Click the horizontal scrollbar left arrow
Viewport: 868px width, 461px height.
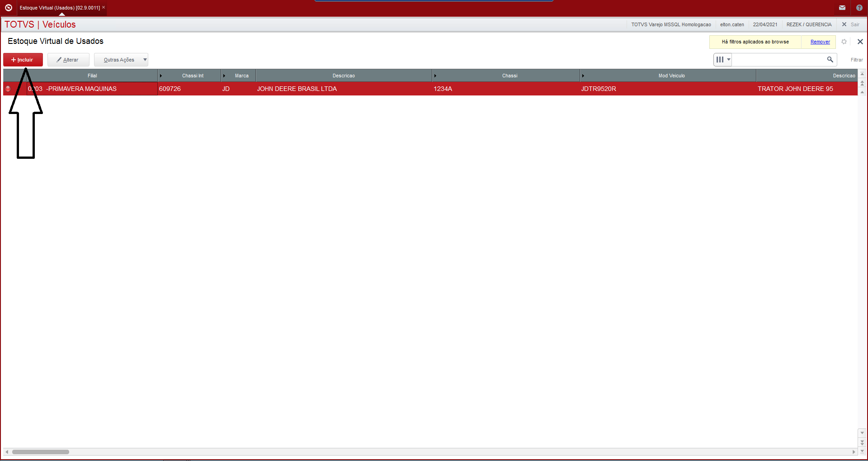(x=7, y=452)
